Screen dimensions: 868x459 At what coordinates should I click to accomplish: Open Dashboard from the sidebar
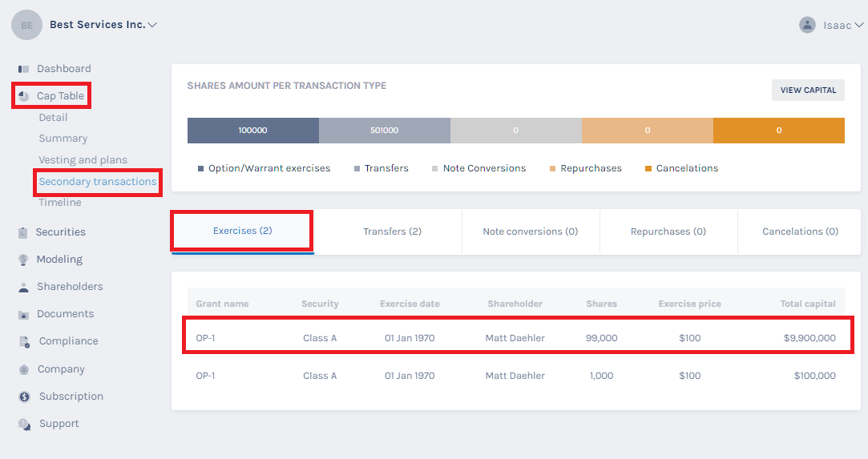click(x=63, y=69)
